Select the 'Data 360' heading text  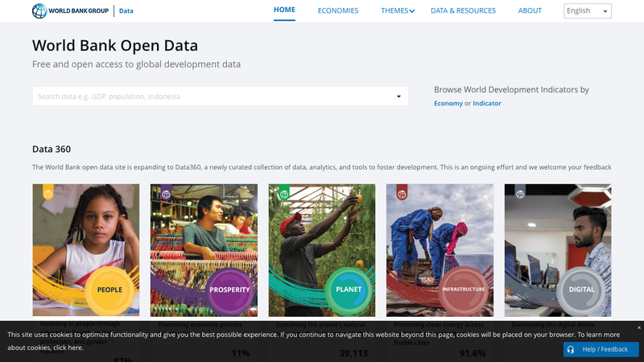point(52,149)
